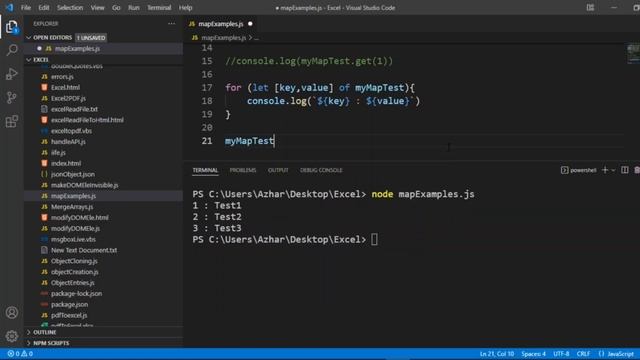Click the VS Code logo icon
The height and width of the screenshot is (360, 640).
pos(9,8)
